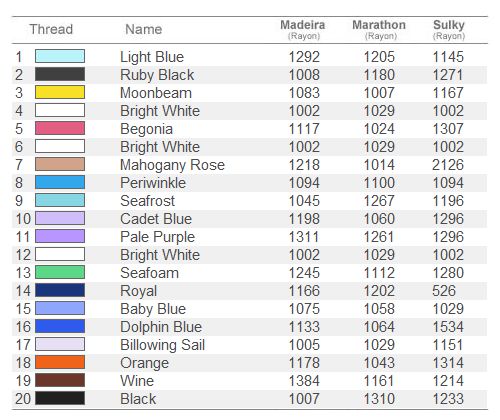
Task: Select the Ruby Black name text
Action: tap(157, 75)
